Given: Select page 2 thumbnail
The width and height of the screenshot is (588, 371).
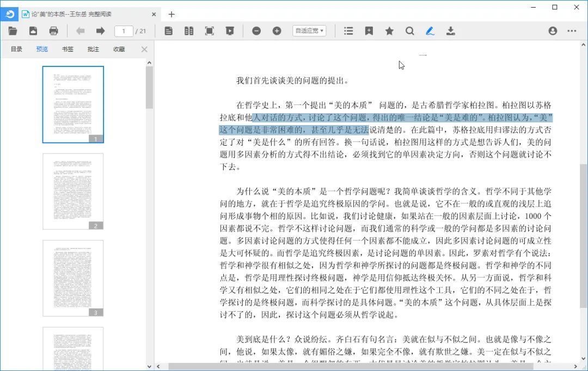Looking at the screenshot, I should pyautogui.click(x=73, y=191).
